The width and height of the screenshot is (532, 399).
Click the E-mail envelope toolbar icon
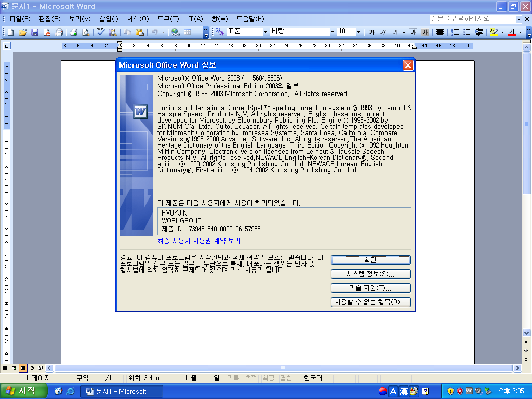pyautogui.click(x=59, y=32)
